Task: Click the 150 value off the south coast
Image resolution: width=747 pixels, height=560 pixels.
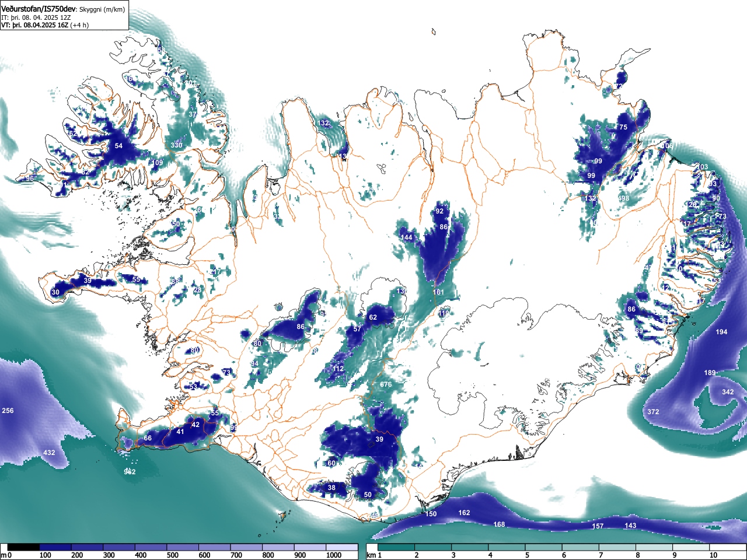Action: click(431, 514)
